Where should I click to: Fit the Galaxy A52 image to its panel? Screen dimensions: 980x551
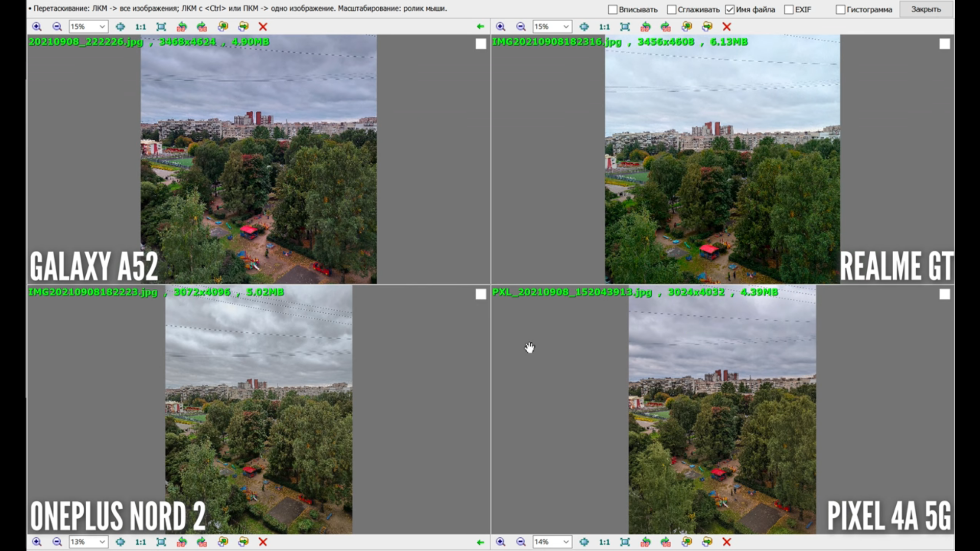161,27
